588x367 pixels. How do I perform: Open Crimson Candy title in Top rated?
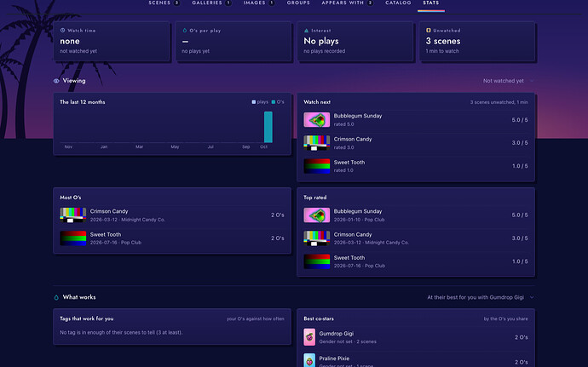pyautogui.click(x=353, y=235)
